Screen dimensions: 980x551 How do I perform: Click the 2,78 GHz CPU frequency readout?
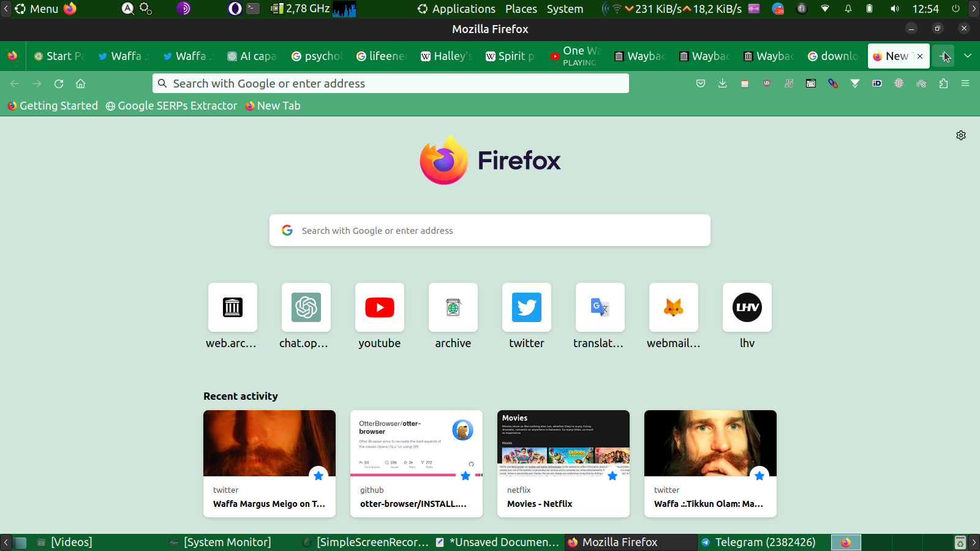[x=308, y=9]
